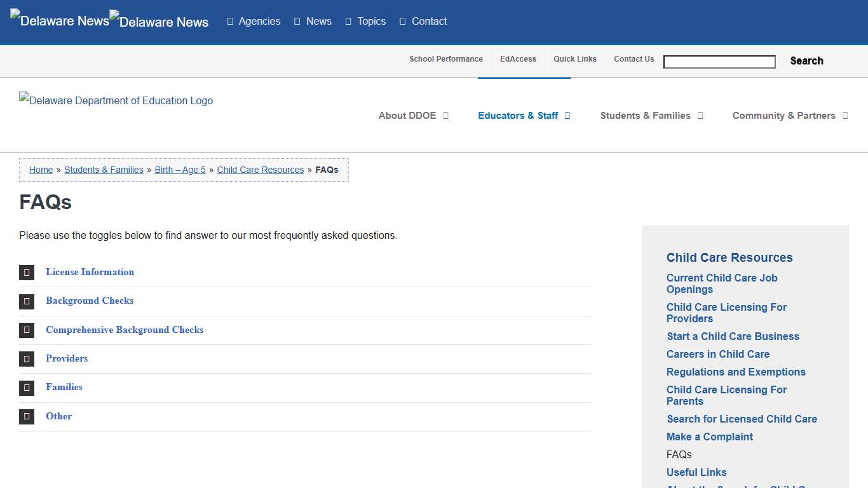Select Topics in the top blue bar

(x=365, y=21)
